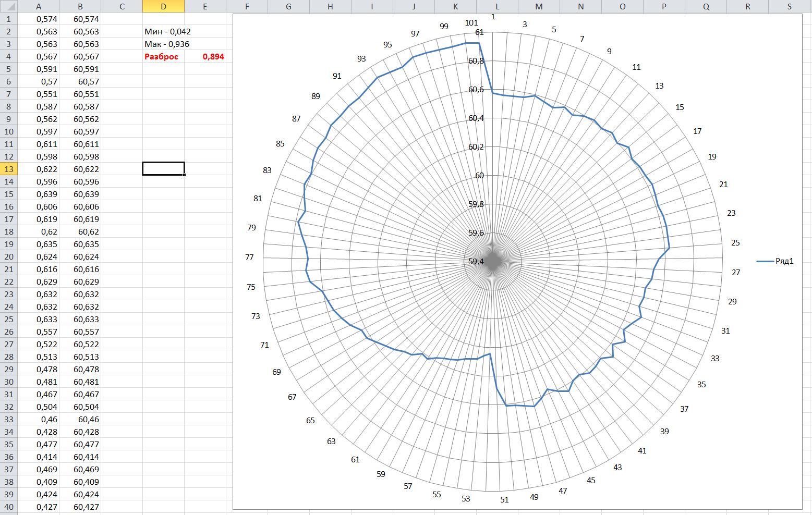Screen dimensions: 812x515
Task: Click radar axis label 59,6
Action: click(x=476, y=233)
